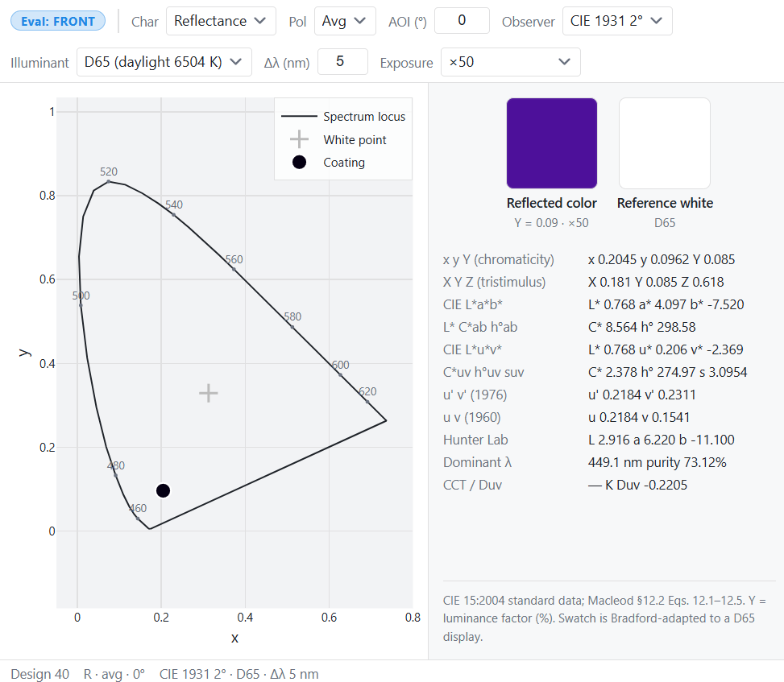784x682 pixels.
Task: Select the C* 2.378 h° 274.97 s 3.0954 value
Action: [x=667, y=372]
